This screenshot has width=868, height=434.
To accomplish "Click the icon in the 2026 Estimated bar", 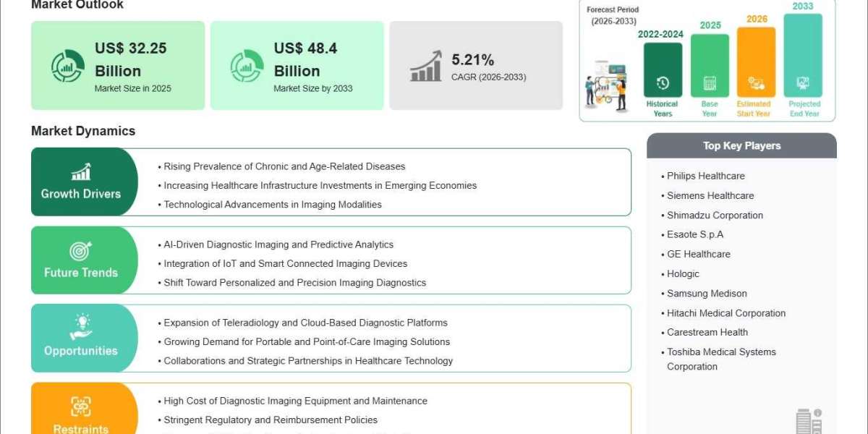I will [756, 83].
